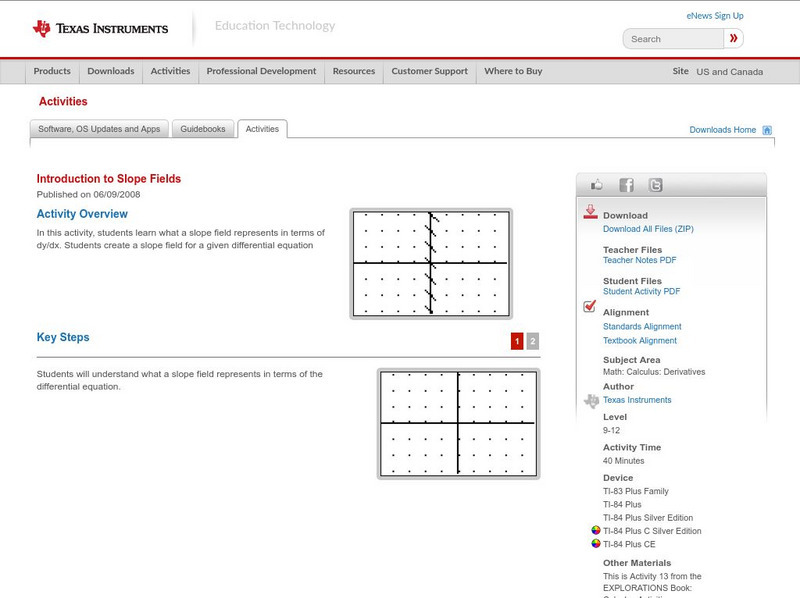
Task: Share on Twitter icon
Action: [x=656, y=185]
